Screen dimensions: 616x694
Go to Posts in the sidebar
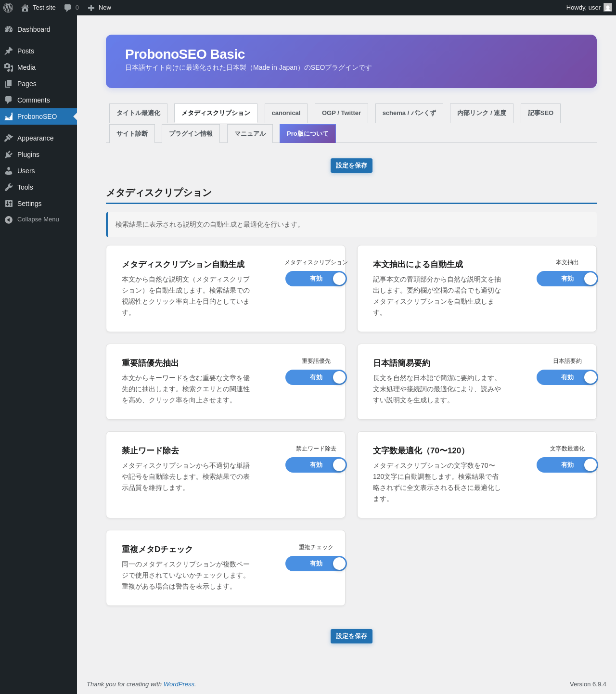(x=38, y=51)
